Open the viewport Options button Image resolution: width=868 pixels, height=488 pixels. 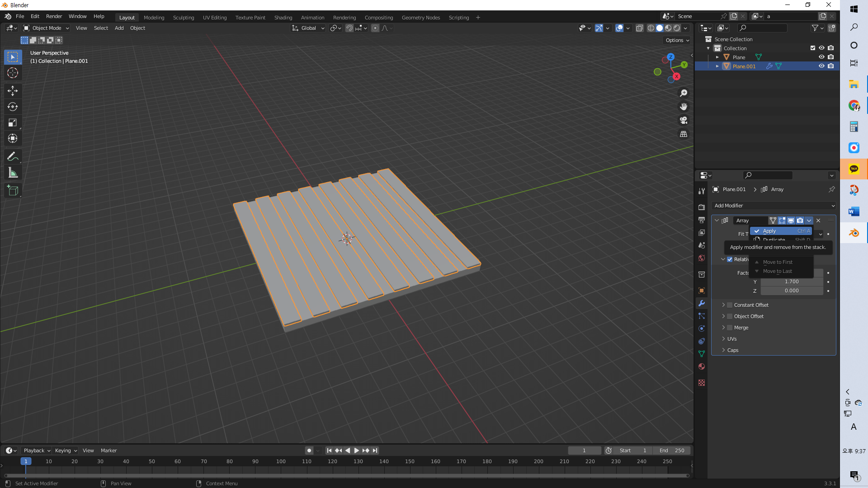click(x=677, y=40)
